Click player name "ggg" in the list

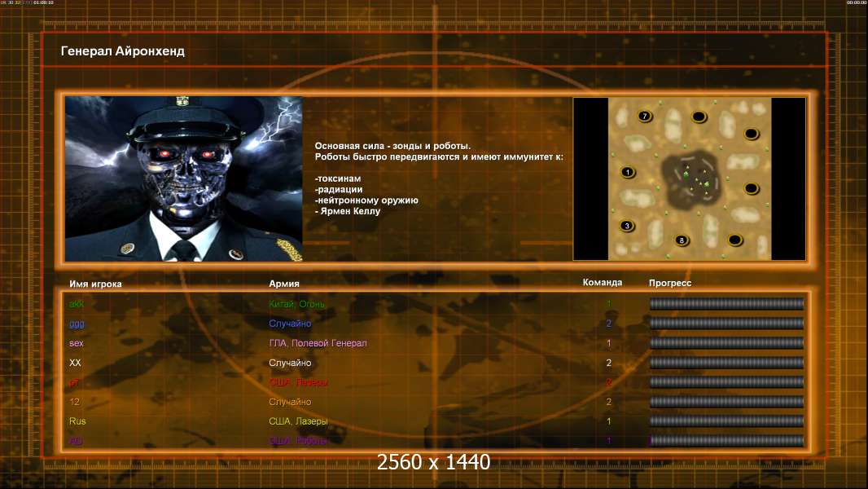[77, 324]
